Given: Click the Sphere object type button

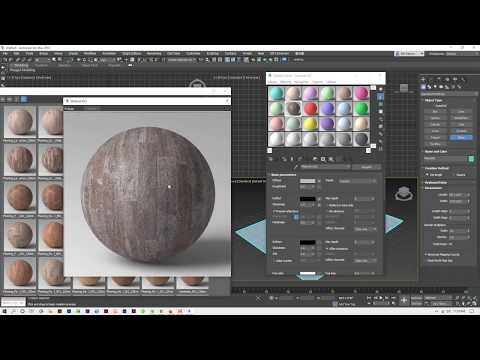Looking at the screenshot, I should click(435, 118).
